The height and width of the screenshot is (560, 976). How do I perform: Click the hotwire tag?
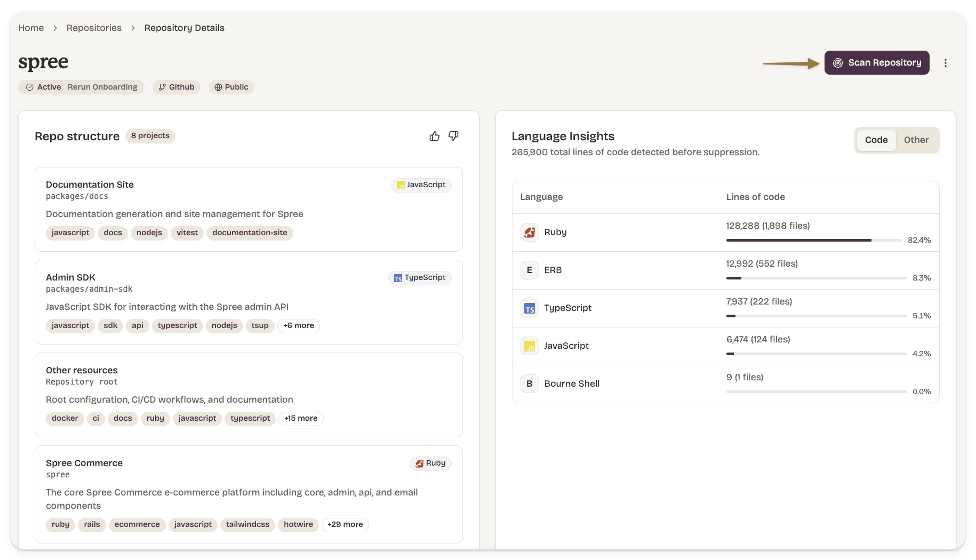coord(298,525)
